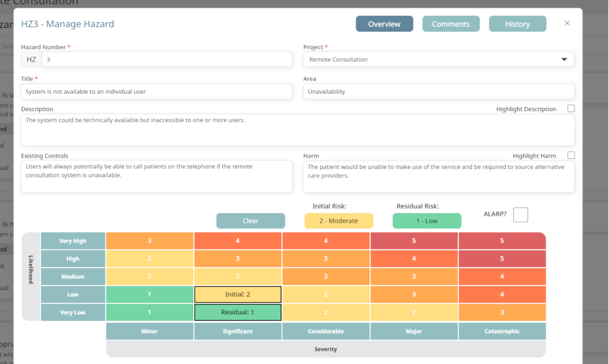The width and height of the screenshot is (609, 364).
Task: Select the Initial: 2 matrix cell
Action: tap(237, 294)
